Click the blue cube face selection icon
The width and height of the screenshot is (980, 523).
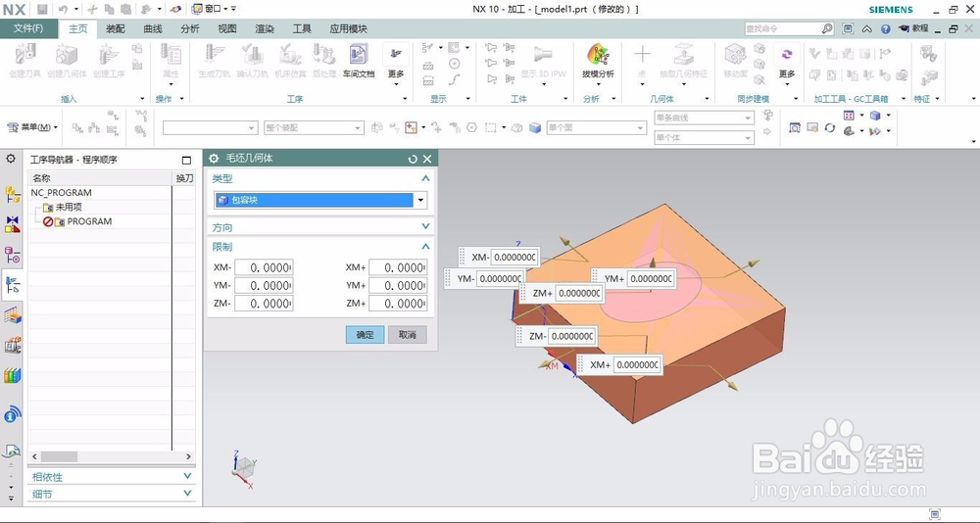coord(535,127)
